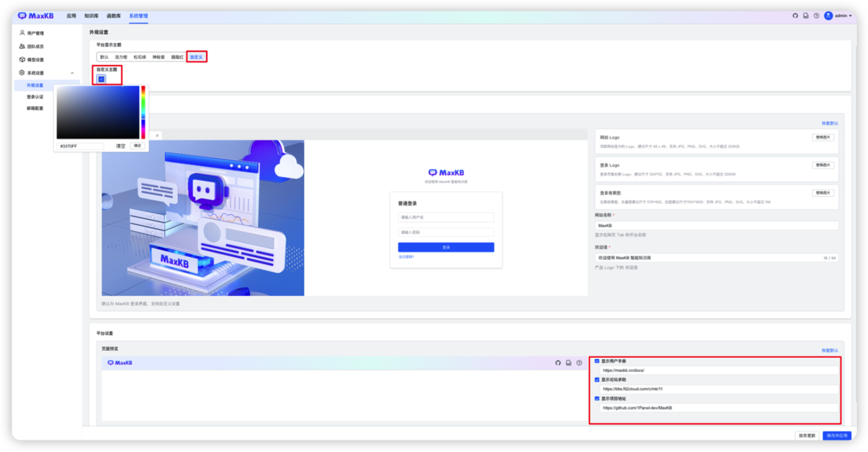Open 用户管理 via its person icon
This screenshot has width=868, height=452.
(22, 33)
